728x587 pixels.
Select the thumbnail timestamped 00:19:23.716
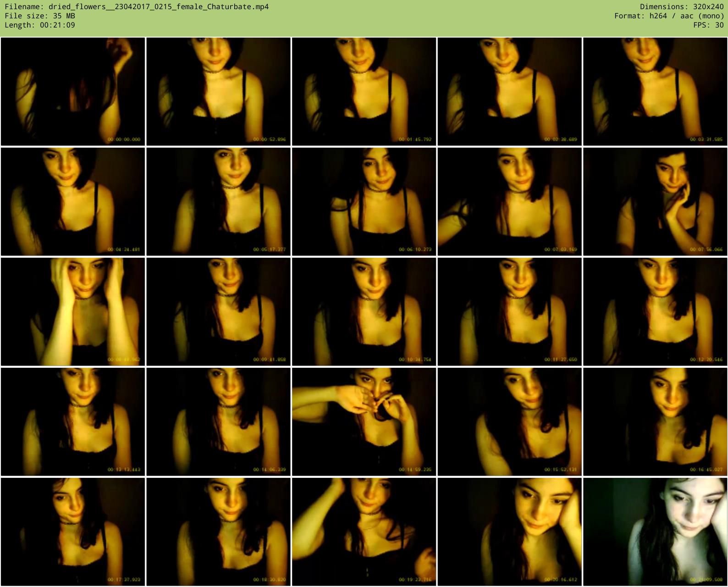(364, 532)
